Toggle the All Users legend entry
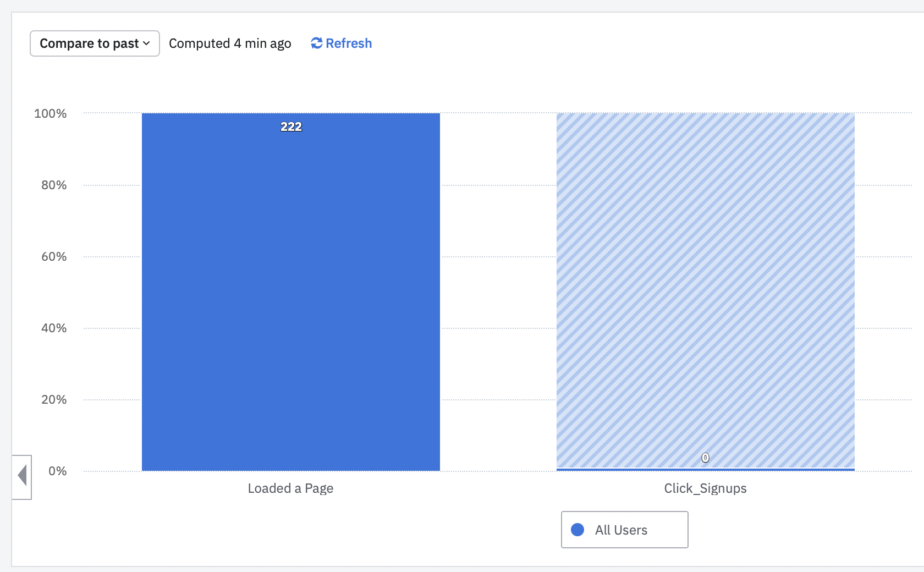 coord(621,530)
